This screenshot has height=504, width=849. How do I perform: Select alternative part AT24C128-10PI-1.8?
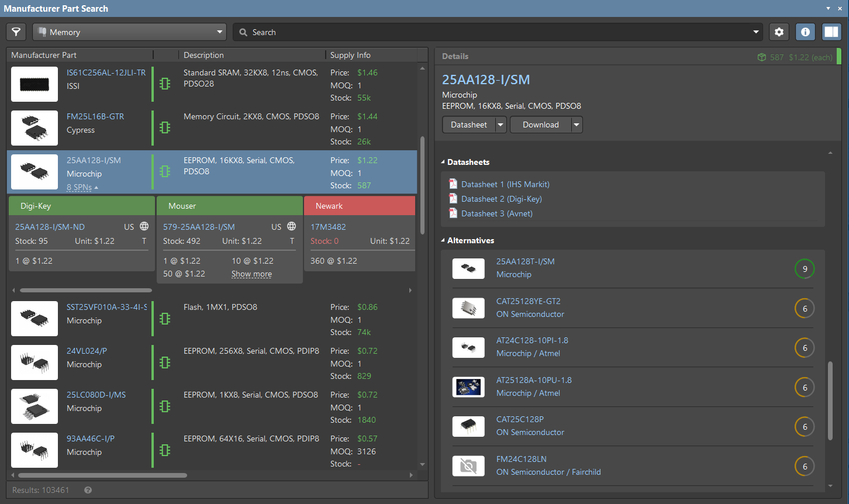click(532, 340)
